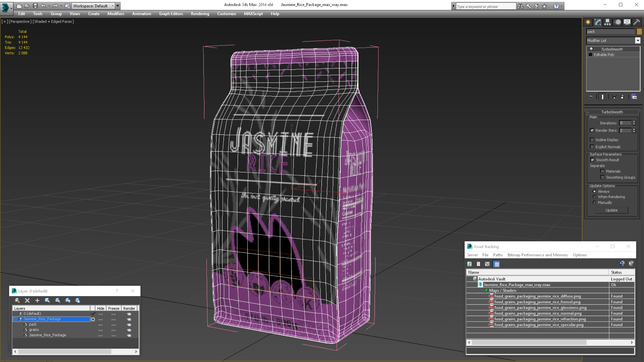644x362 pixels.
Task: Collapse Jasmine_Rice_Package layer tree
Action: 15,319
